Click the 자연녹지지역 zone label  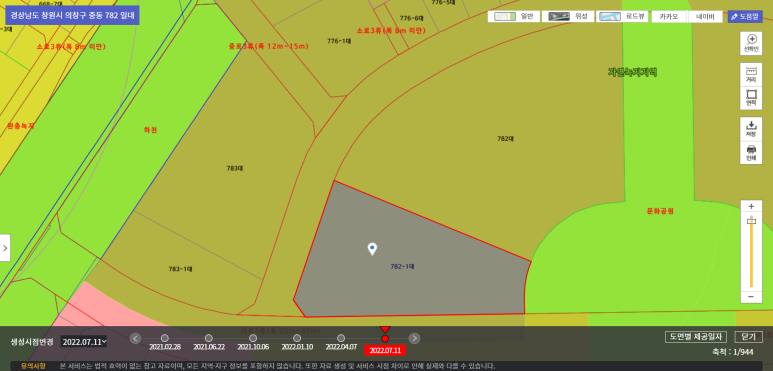coord(632,72)
